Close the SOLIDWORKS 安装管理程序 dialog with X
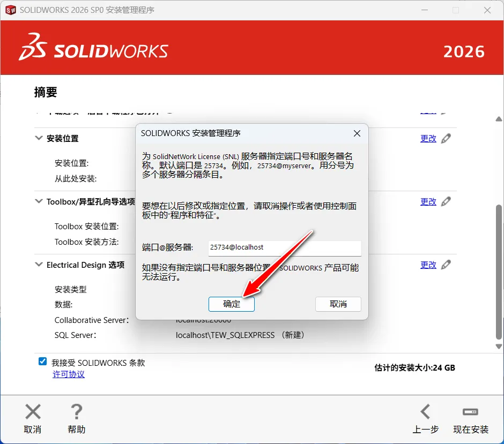The width and height of the screenshot is (504, 444). point(357,133)
